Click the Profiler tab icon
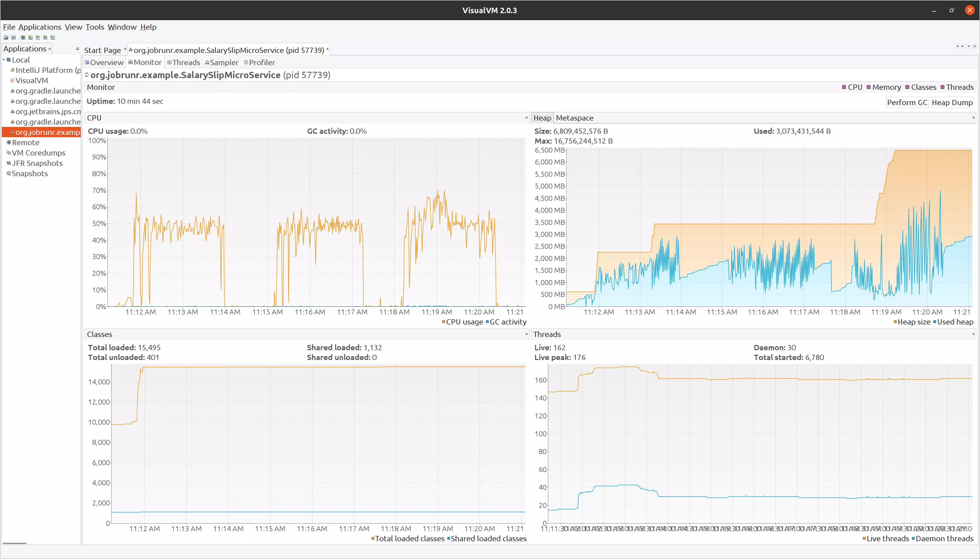Screen dimensions: 980x559 (246, 62)
